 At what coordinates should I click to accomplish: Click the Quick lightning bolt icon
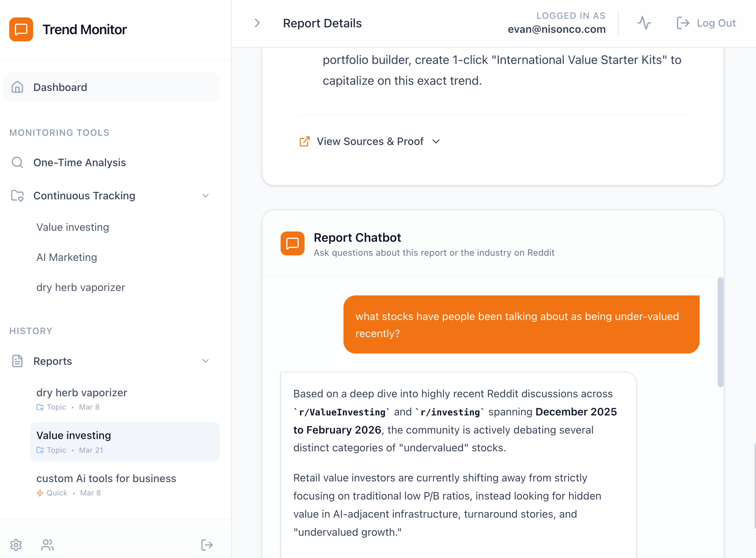40,493
